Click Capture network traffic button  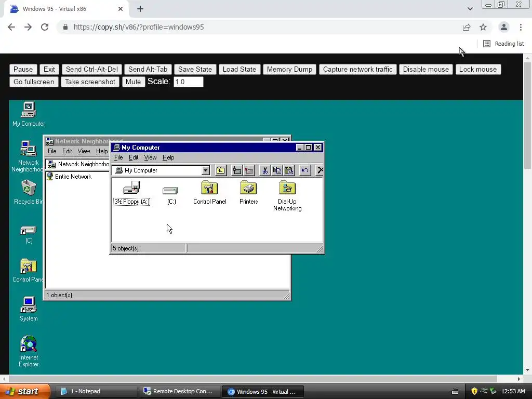pyautogui.click(x=357, y=69)
